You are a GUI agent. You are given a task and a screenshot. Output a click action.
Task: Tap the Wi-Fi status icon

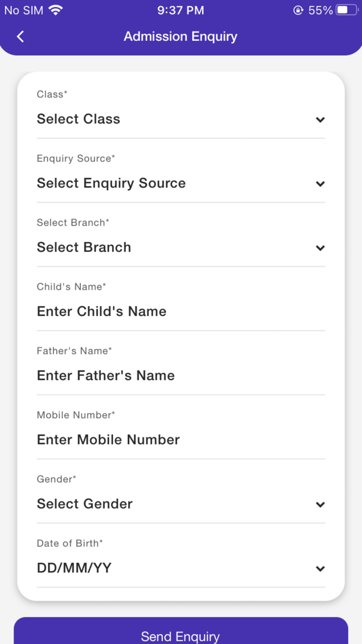(x=55, y=10)
